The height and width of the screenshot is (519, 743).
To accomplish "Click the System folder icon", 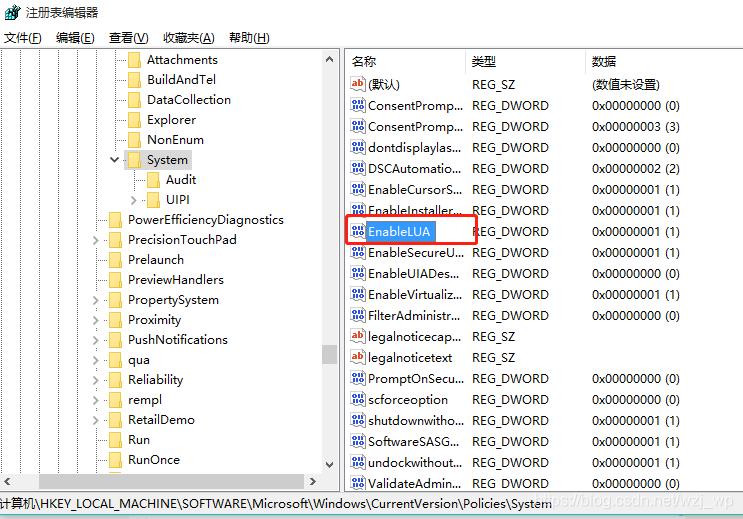I will pyautogui.click(x=135, y=160).
